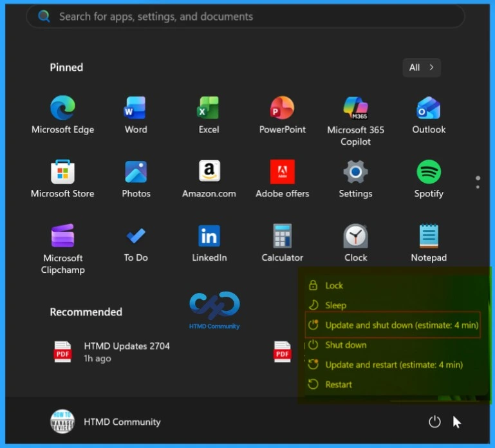Select Restart in the power menu
The width and height of the screenshot is (495, 448).
point(392,384)
